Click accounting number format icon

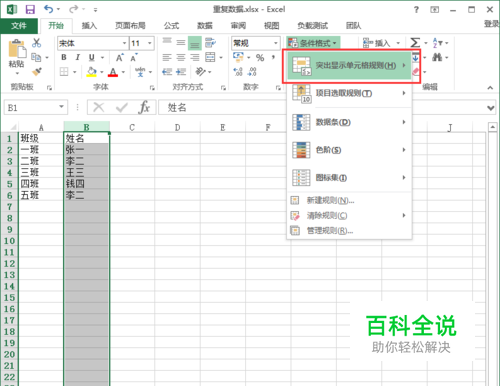pos(238,57)
